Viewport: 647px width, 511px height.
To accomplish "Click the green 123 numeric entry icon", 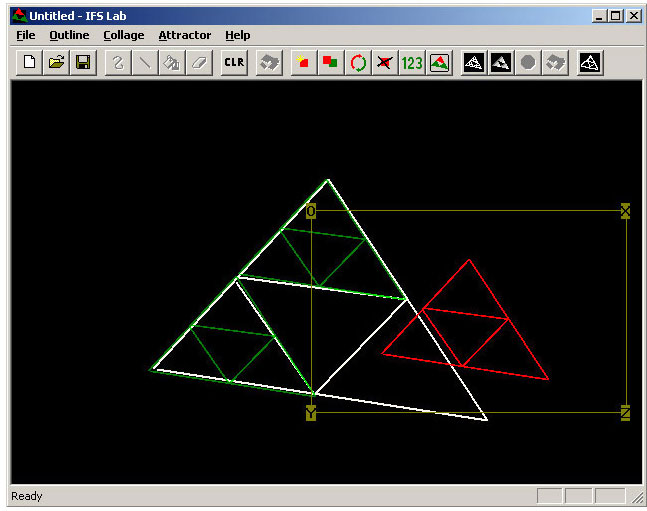I will click(412, 63).
